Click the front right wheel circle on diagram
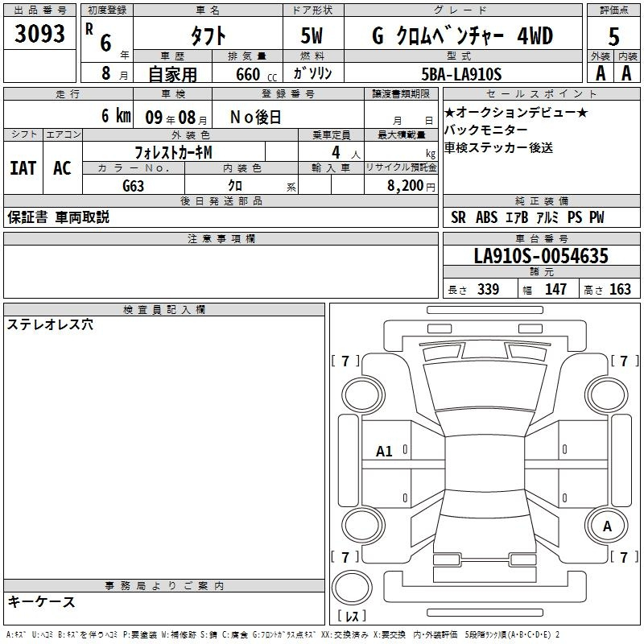This screenshot has width=644, height=644. tap(607, 394)
